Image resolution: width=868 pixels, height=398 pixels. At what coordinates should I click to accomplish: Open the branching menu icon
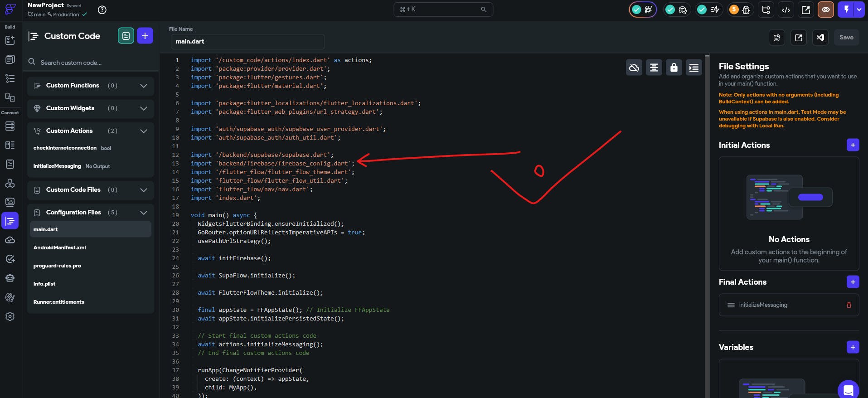[766, 10]
